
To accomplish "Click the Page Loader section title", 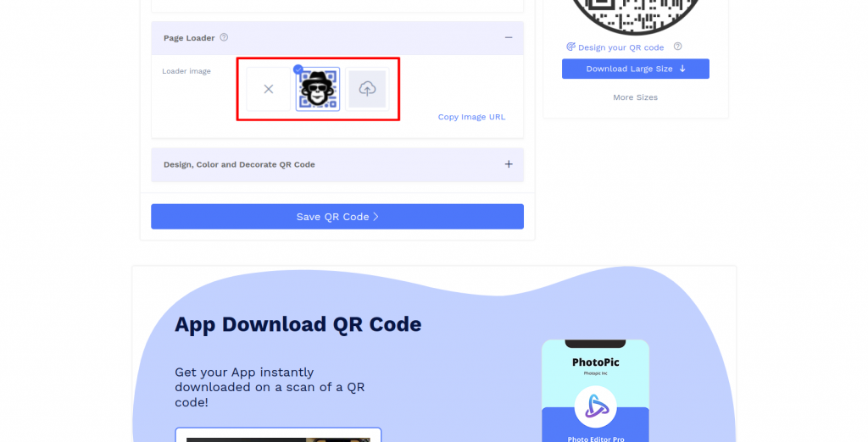I will (x=189, y=38).
